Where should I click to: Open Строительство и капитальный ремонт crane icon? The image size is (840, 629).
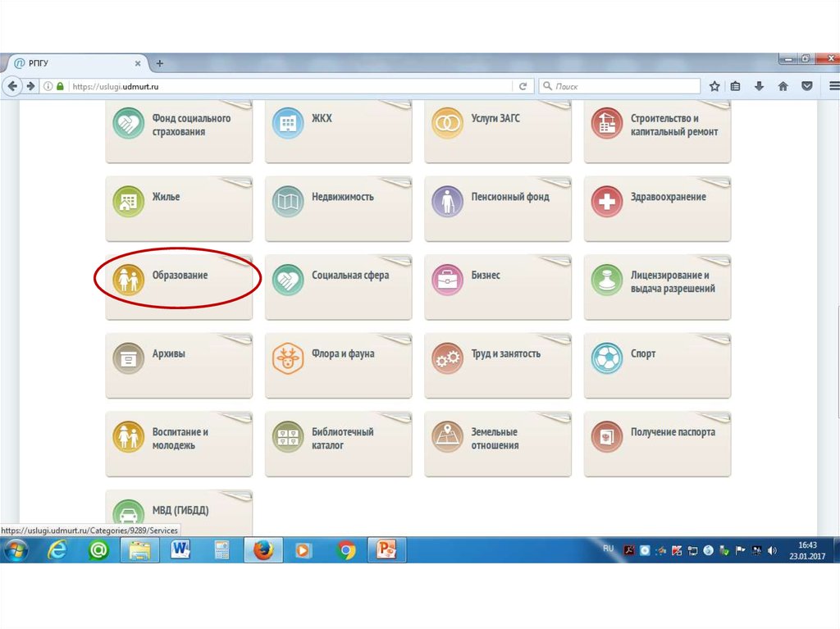[x=606, y=123]
